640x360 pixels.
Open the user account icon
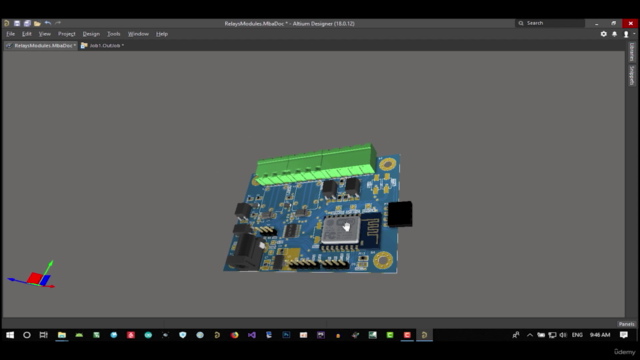(626, 34)
